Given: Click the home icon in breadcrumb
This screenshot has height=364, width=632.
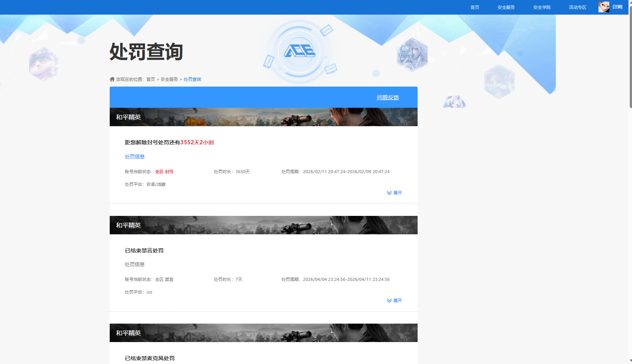Looking at the screenshot, I should 112,79.
